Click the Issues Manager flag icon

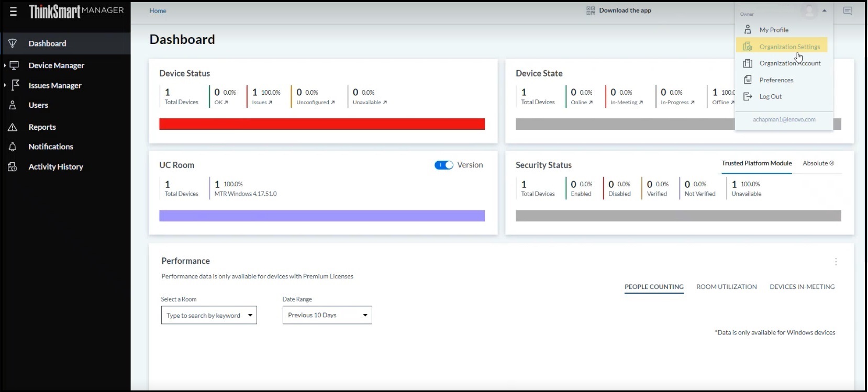[15, 85]
